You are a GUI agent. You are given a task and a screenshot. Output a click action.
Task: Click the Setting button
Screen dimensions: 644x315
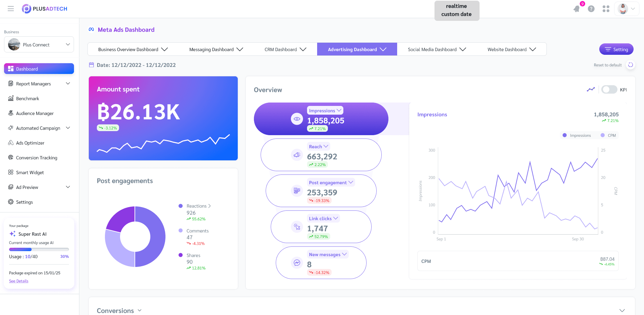616,49
